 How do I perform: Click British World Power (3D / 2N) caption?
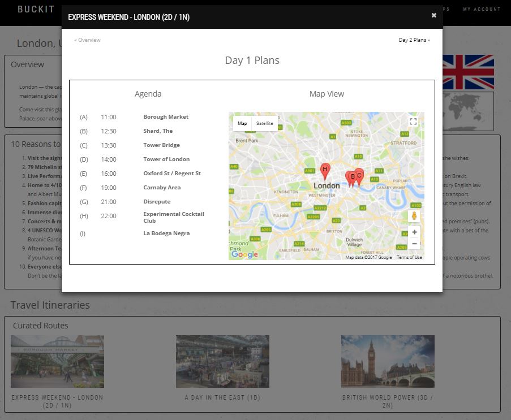pyautogui.click(x=388, y=401)
